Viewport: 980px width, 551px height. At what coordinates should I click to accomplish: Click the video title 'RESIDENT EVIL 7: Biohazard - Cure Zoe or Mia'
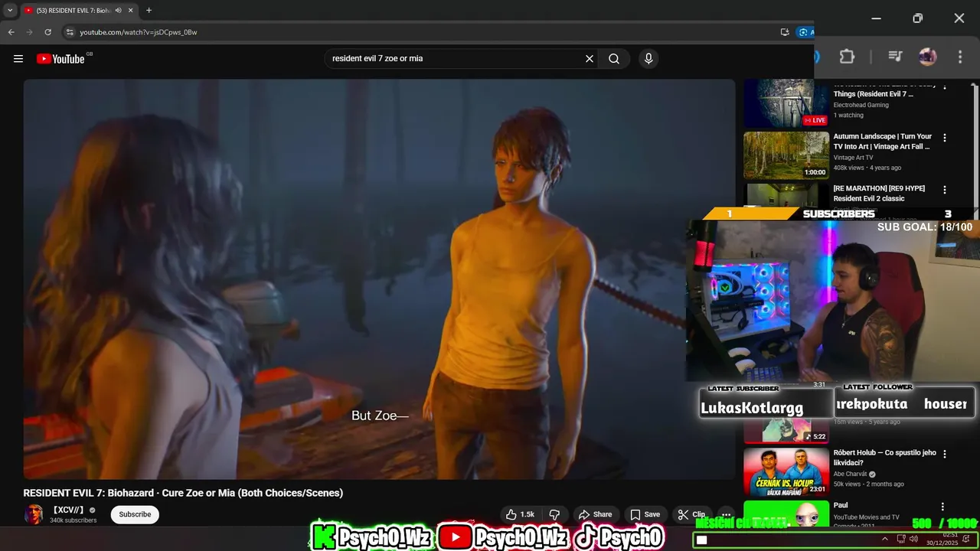click(183, 493)
